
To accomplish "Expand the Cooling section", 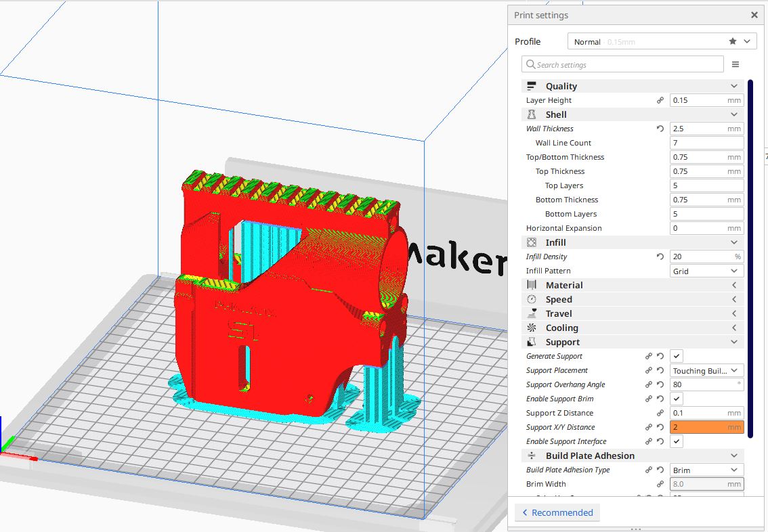I will 733,328.
